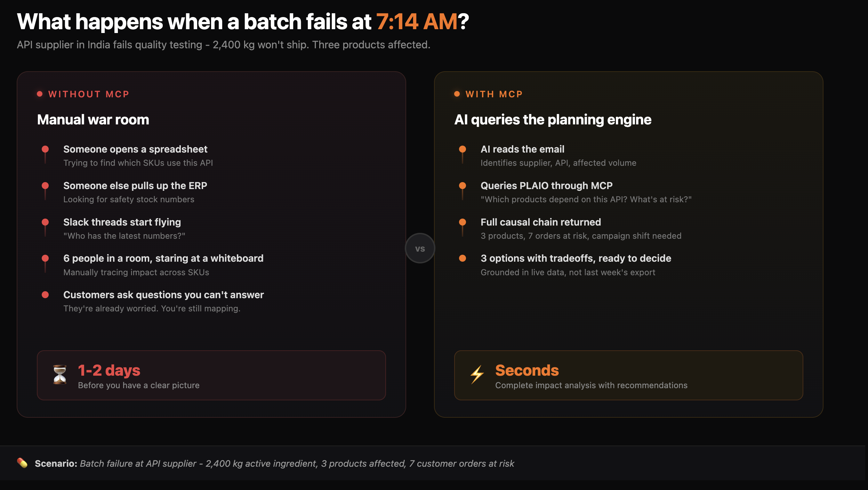
Task: Click the orange marker beside AI reads the email
Action: pos(463,149)
